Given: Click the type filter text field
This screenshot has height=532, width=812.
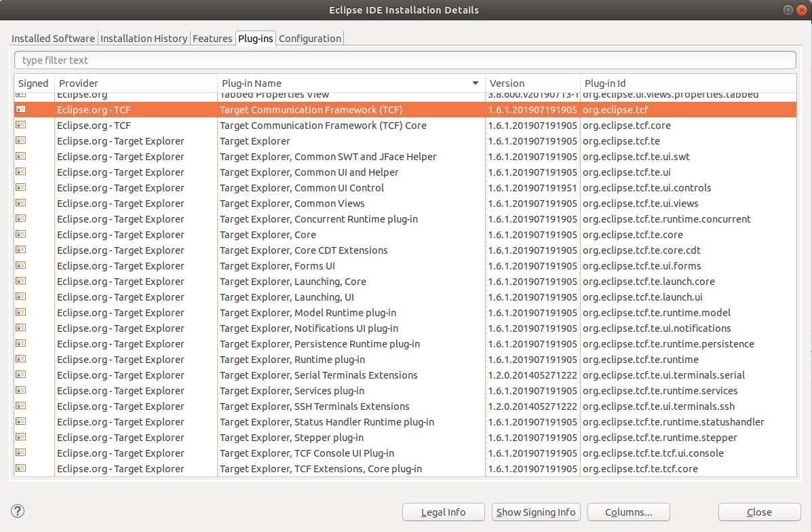Looking at the screenshot, I should click(x=405, y=60).
